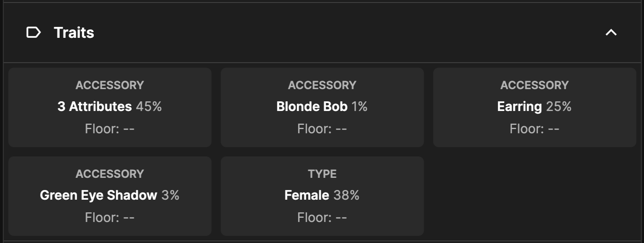Click the TYPE label above Female
644x243 pixels.
click(322, 174)
